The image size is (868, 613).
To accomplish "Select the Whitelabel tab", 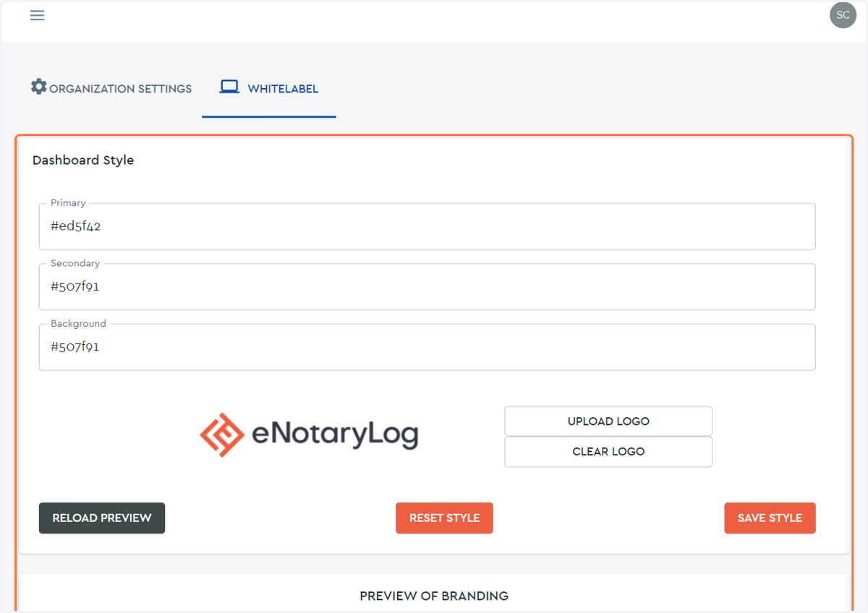I will point(269,88).
